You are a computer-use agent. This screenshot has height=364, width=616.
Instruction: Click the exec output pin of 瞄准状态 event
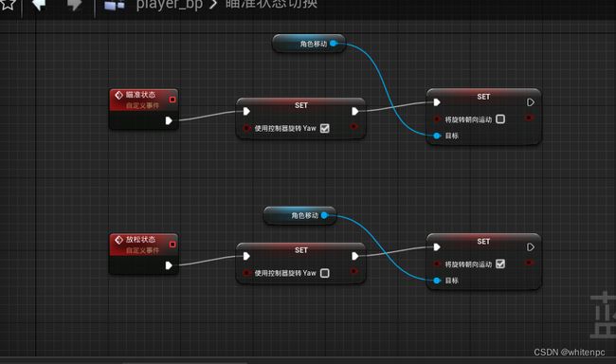pyautogui.click(x=169, y=120)
